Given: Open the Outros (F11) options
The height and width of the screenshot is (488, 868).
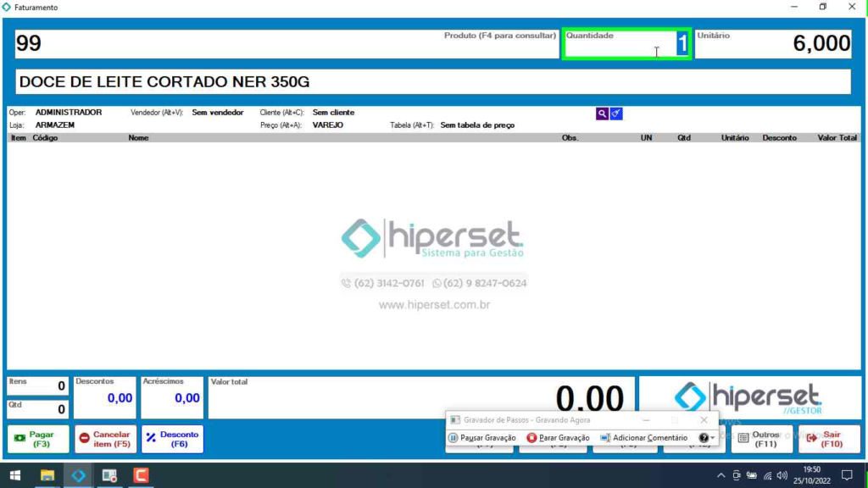Looking at the screenshot, I should [762, 439].
